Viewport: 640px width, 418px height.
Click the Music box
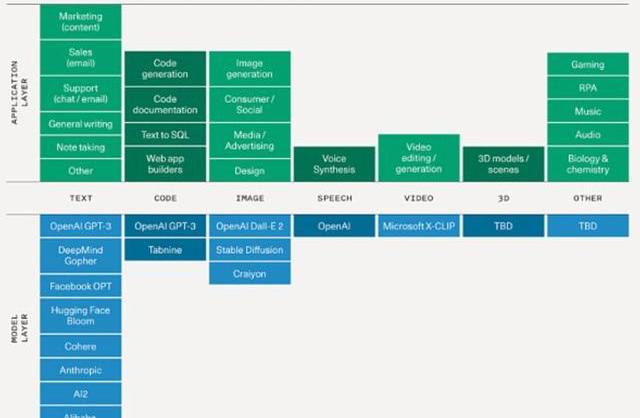coord(588,111)
